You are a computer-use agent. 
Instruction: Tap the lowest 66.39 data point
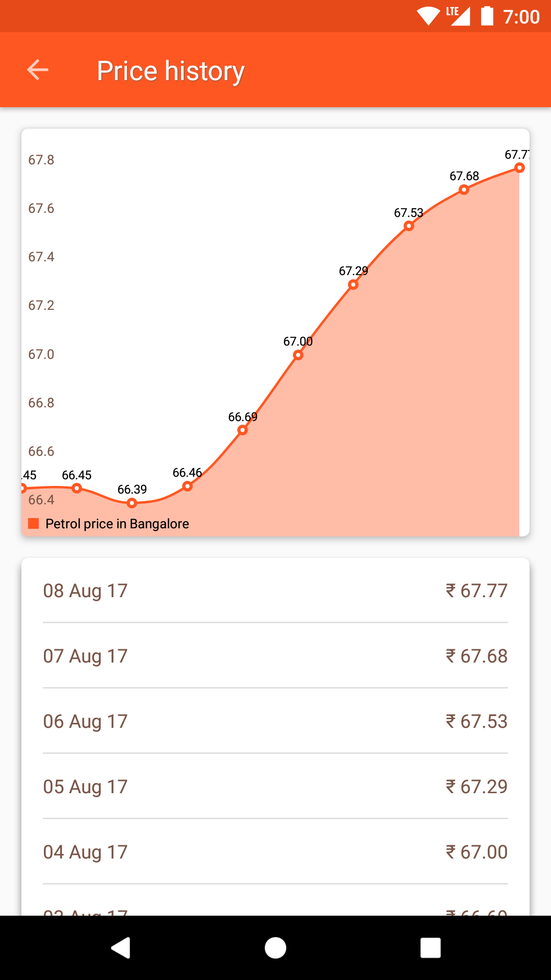(132, 503)
